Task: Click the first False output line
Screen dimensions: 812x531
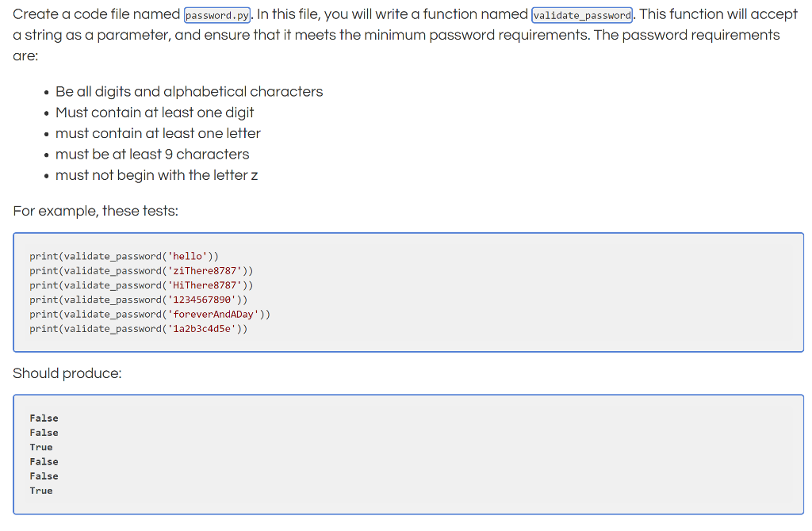Action: tap(44, 418)
